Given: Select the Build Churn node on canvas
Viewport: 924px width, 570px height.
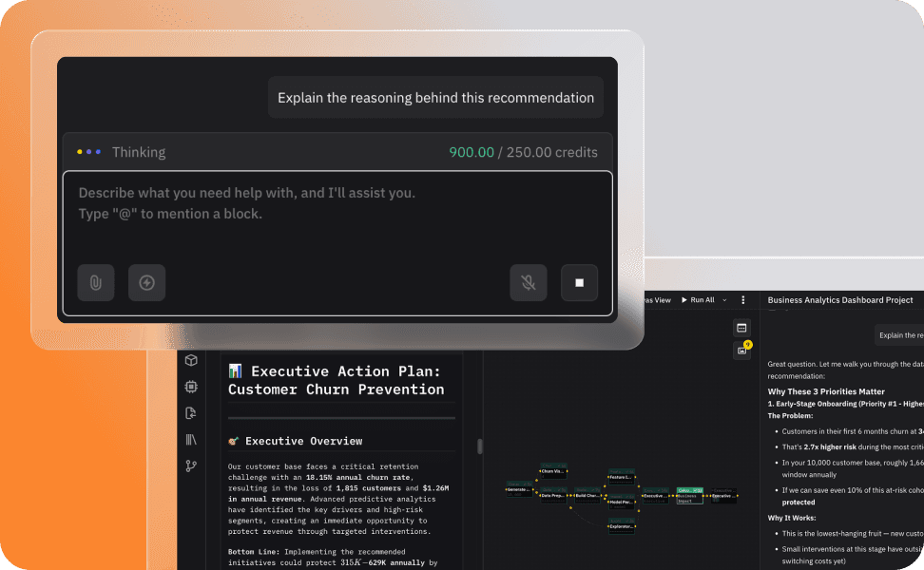Looking at the screenshot, I should click(x=588, y=495).
